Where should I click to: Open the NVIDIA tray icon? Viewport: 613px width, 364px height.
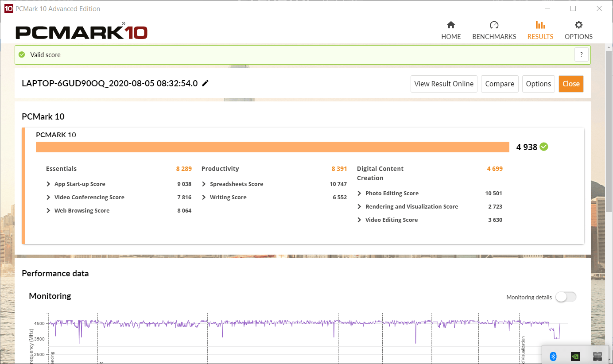point(575,356)
